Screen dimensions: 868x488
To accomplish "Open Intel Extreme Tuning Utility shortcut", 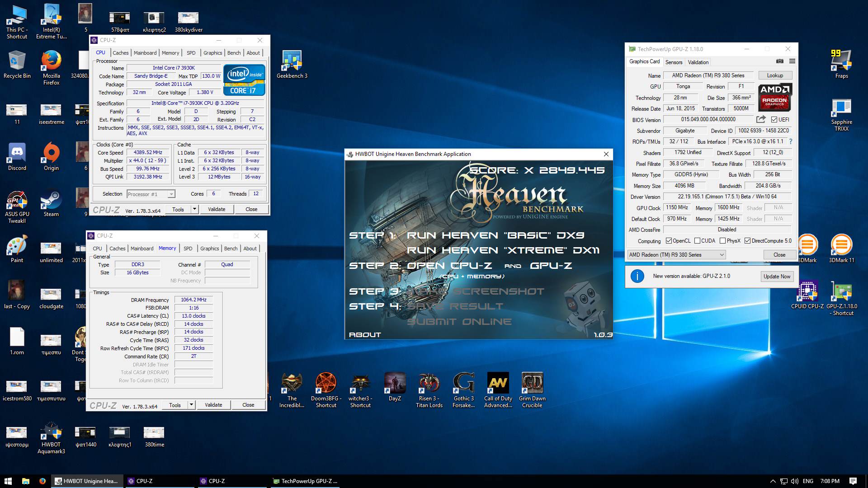I will (51, 21).
